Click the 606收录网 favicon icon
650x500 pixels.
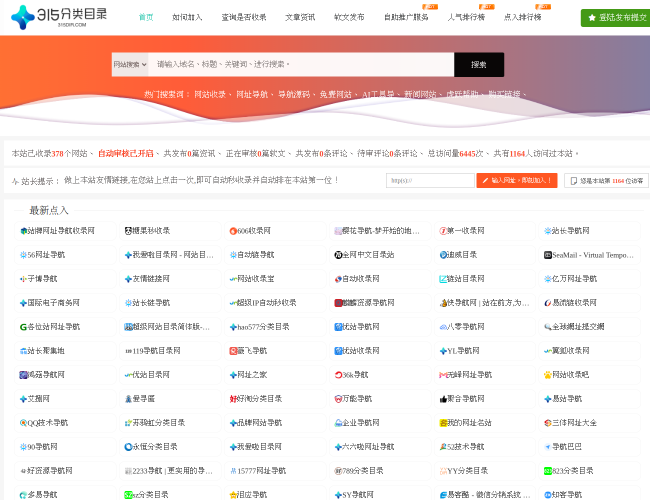[x=233, y=231]
